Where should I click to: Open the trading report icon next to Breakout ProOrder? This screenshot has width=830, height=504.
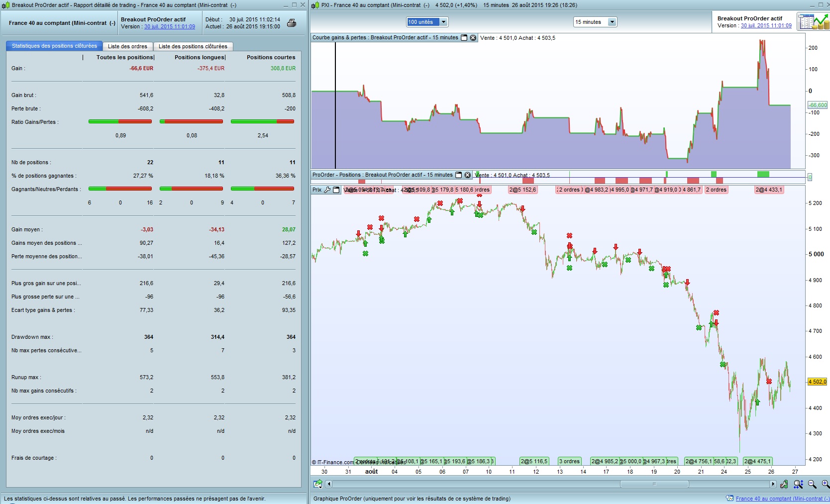pos(813,22)
